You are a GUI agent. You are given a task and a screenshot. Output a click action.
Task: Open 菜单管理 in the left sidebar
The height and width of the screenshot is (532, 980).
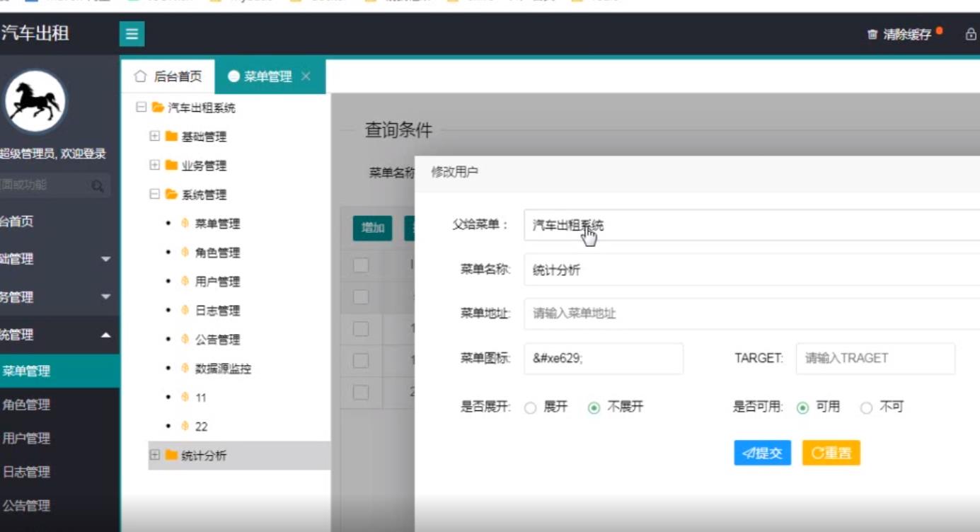tap(59, 371)
